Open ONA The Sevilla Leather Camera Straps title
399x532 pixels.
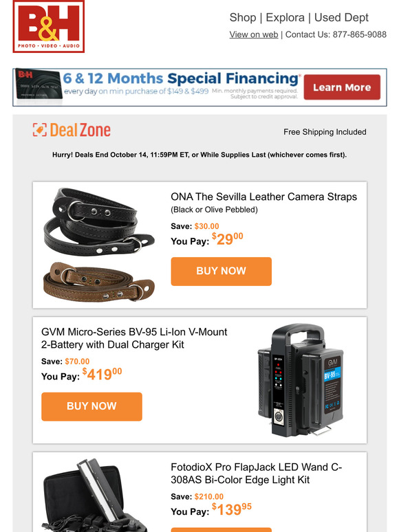pyautogui.click(x=264, y=197)
